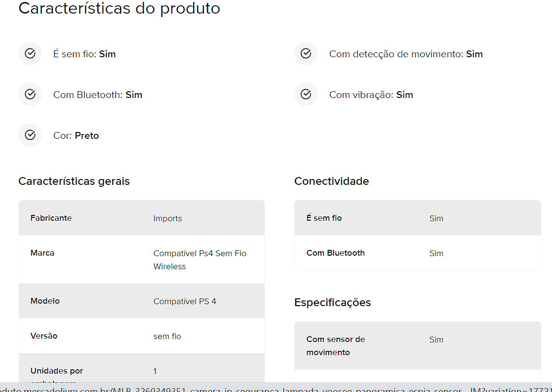Click the Características gerais section title
Screen dimensions: 552x392
coord(74,181)
